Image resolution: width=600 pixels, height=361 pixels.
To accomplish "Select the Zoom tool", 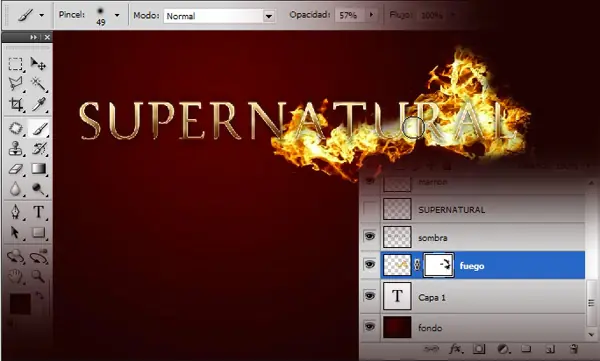I will point(38,276).
